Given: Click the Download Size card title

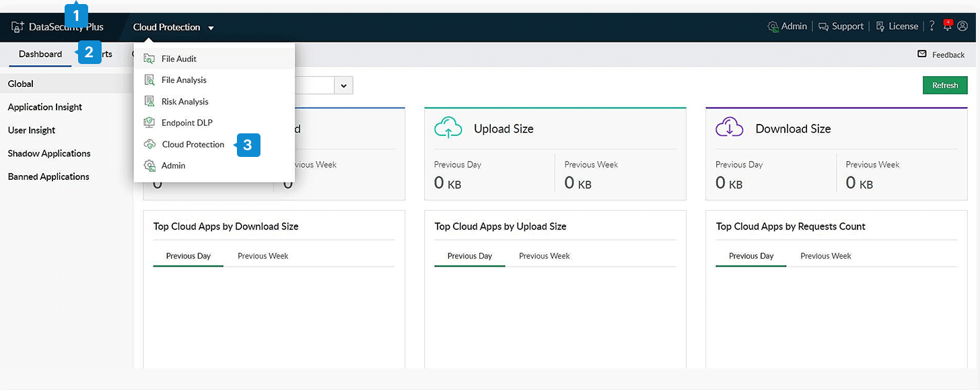Looking at the screenshot, I should (x=793, y=129).
